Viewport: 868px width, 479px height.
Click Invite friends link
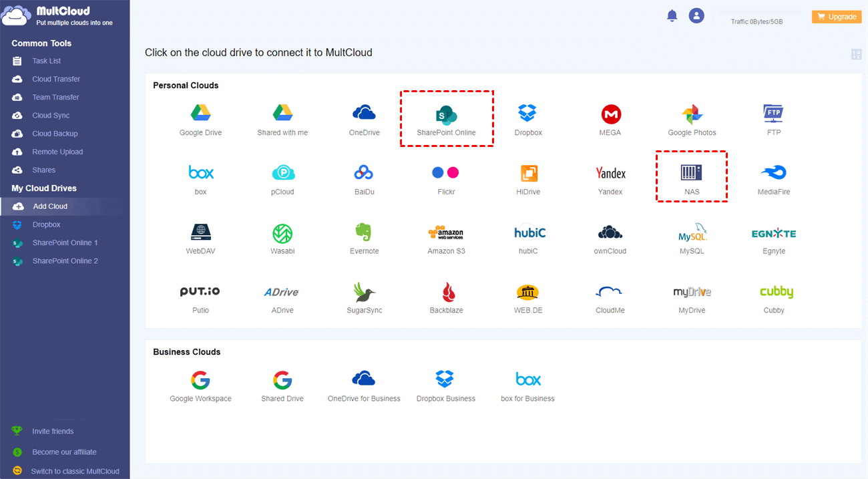point(53,431)
